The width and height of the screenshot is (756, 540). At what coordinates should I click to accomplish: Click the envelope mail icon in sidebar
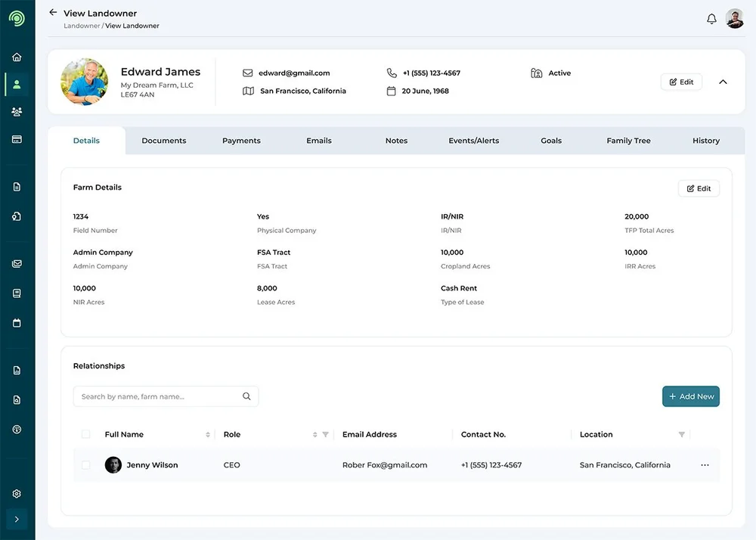coord(17,263)
